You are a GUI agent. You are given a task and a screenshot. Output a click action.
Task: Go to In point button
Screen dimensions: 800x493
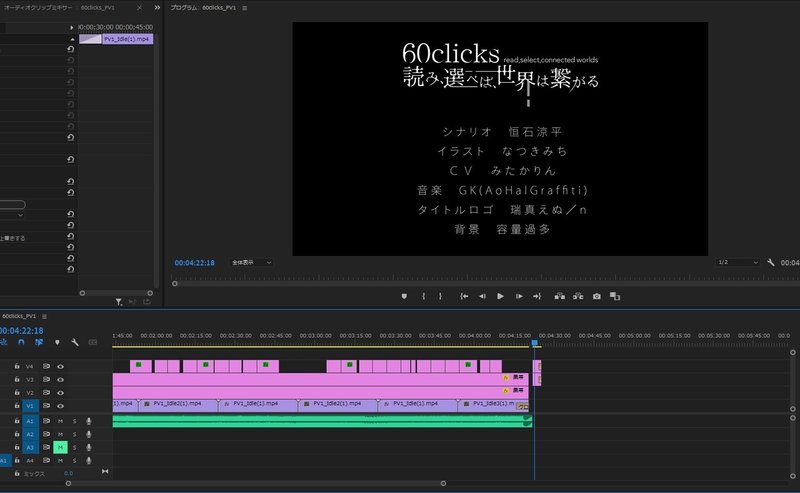point(464,296)
